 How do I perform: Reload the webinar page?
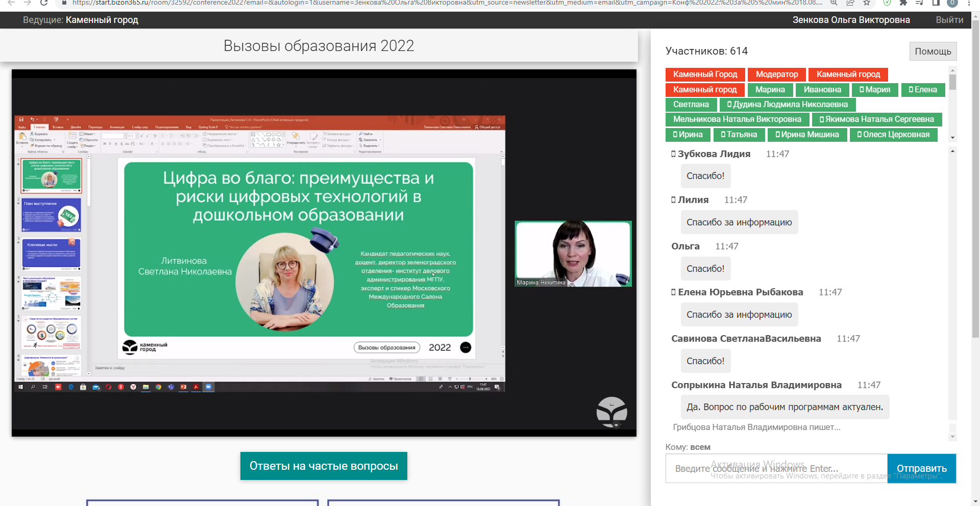44,3
